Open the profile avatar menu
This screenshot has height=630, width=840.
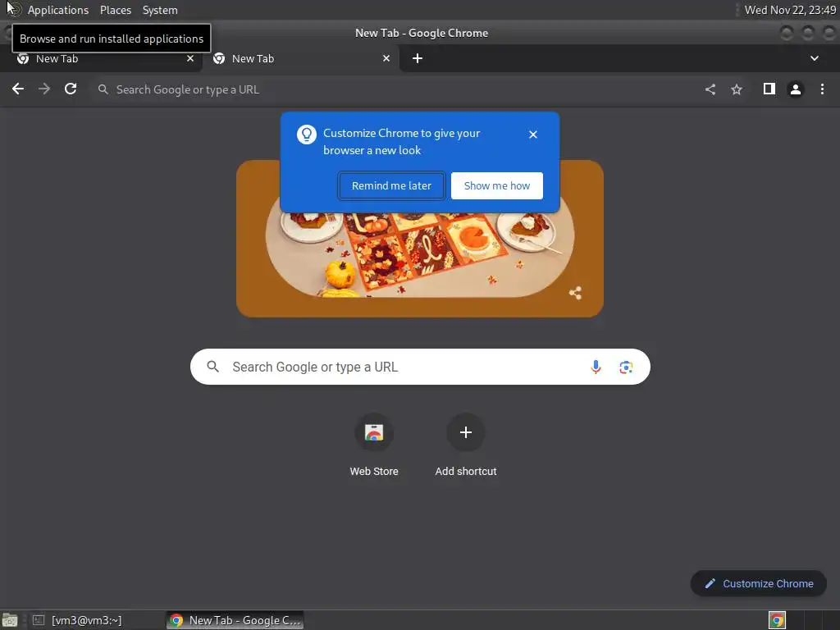coord(796,89)
